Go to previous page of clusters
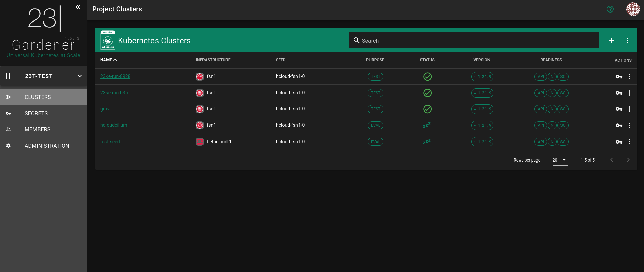The height and width of the screenshot is (272, 644). pos(612,160)
